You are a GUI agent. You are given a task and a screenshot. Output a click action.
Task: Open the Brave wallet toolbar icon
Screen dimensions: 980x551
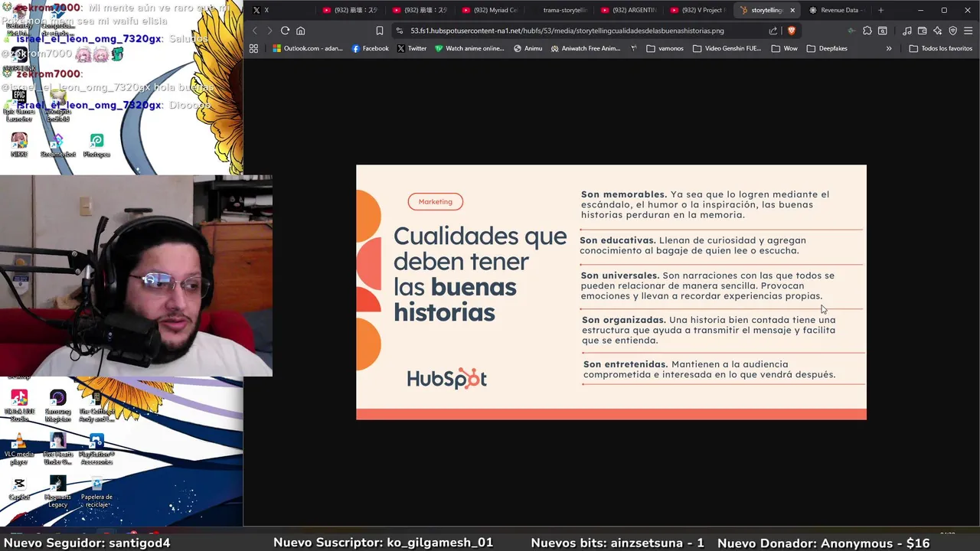pyautogui.click(x=923, y=31)
